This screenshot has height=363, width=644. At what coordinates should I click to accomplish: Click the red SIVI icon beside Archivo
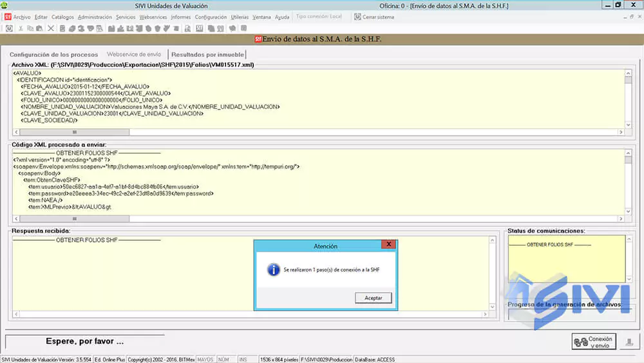(x=8, y=17)
